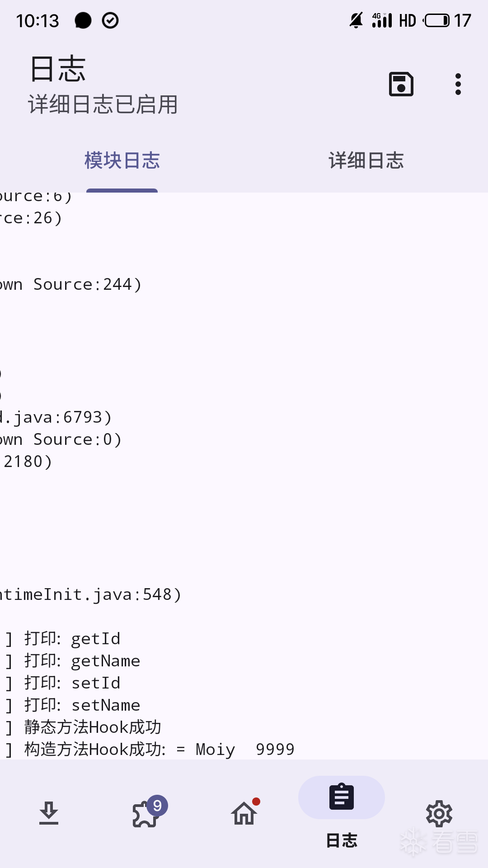Tap the battery status icon
The image size is (488, 868).
[x=436, y=20]
